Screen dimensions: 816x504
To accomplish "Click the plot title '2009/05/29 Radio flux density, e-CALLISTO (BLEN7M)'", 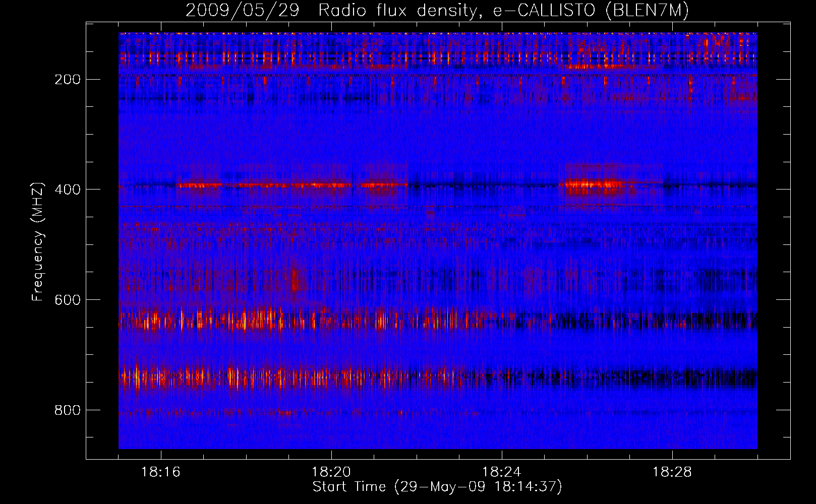I will (x=437, y=10).
